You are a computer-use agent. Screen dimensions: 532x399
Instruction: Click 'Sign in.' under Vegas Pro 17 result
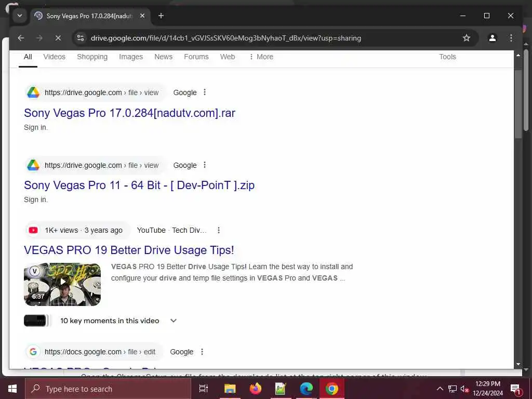[x=36, y=128]
